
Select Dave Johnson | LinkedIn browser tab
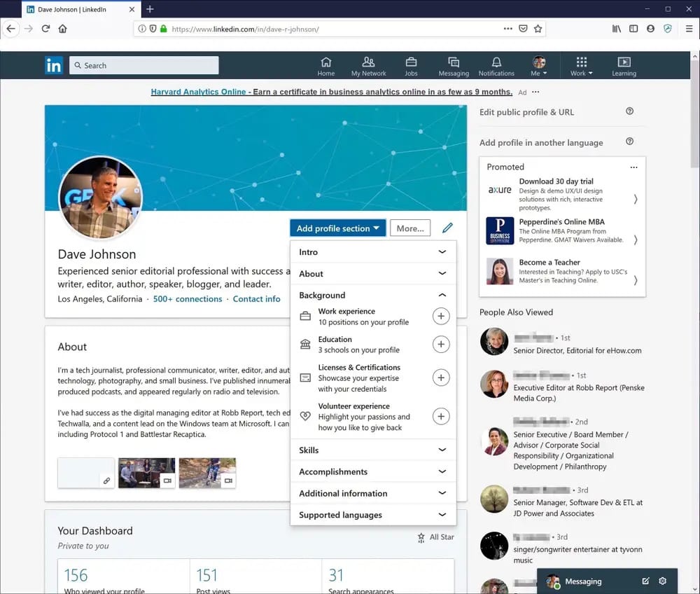pos(80,9)
